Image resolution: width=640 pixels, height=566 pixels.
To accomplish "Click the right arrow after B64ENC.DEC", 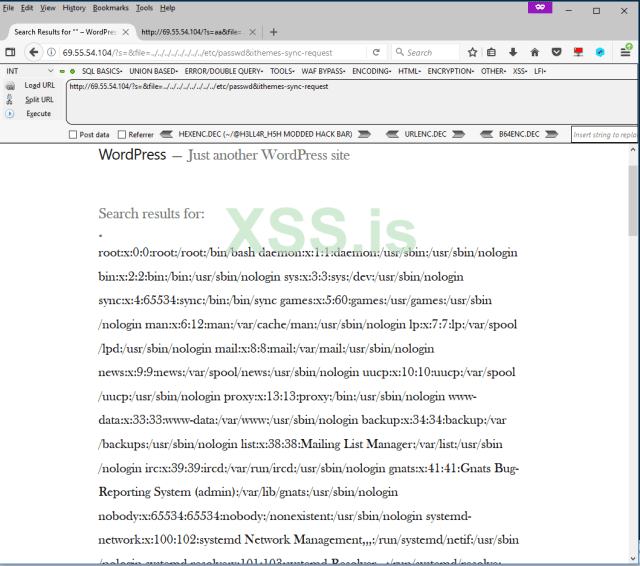I will coord(551,134).
